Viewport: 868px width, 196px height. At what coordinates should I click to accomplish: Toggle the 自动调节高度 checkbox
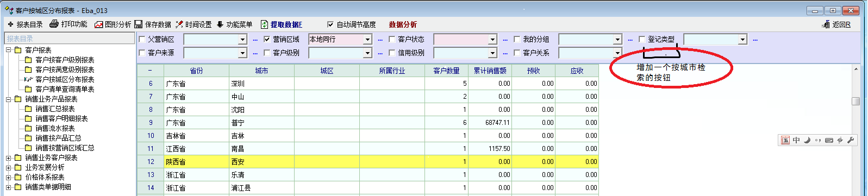[x=330, y=24]
